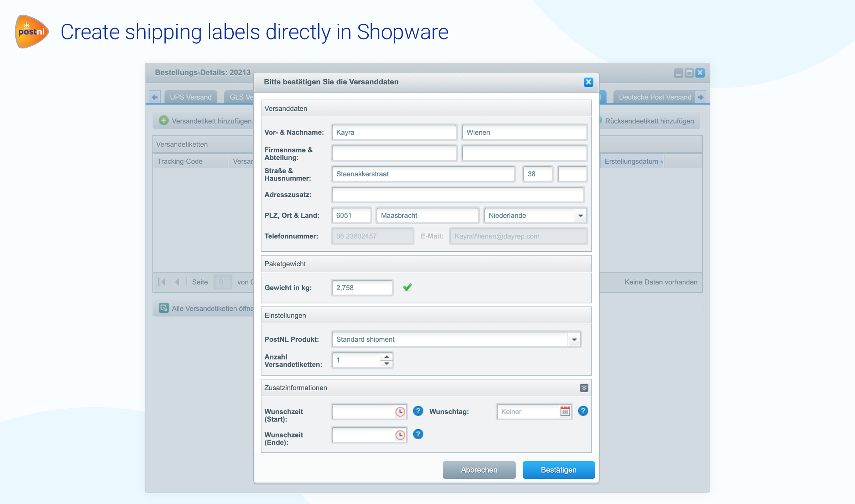Click the Abbrechen button

coord(479,470)
